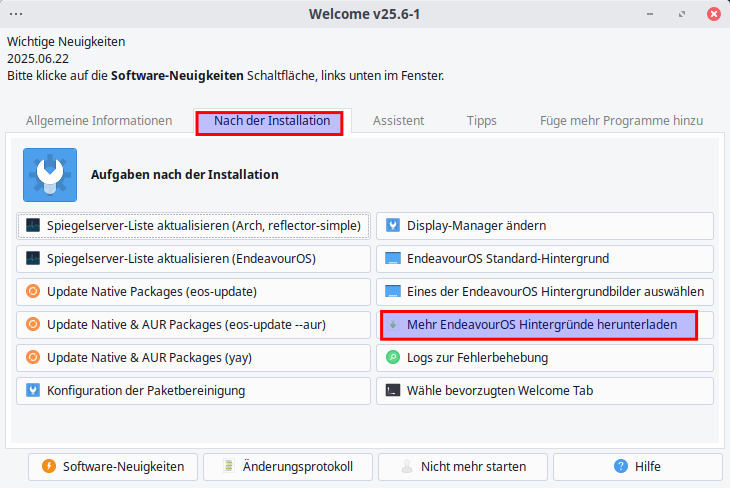Click the lightning icon on Software-Neuigkeiten

48,466
